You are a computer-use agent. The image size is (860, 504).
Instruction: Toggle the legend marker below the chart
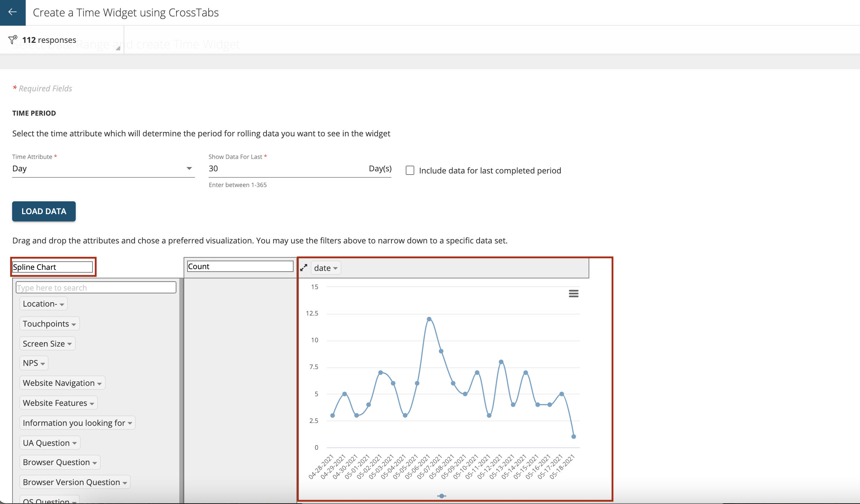[442, 496]
